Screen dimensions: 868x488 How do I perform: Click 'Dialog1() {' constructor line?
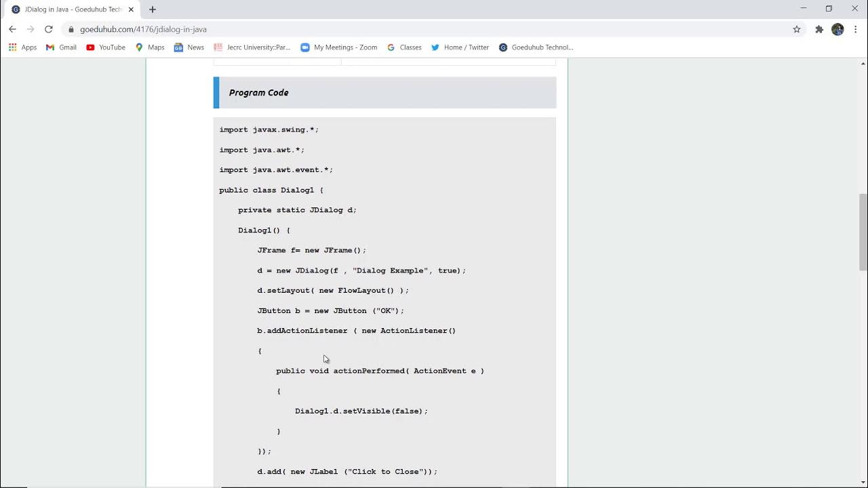pyautogui.click(x=264, y=230)
